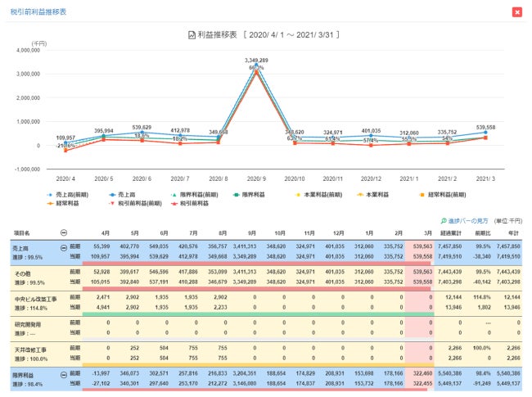
Task: Click the green progress bar under 中央ビル改築工事
Action: point(258,314)
